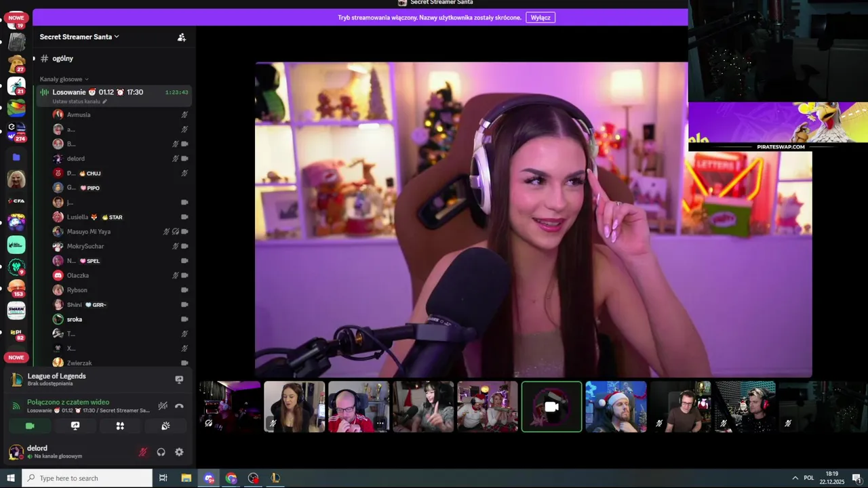Click the invite people icon
The image size is (868, 488).
[x=181, y=37]
